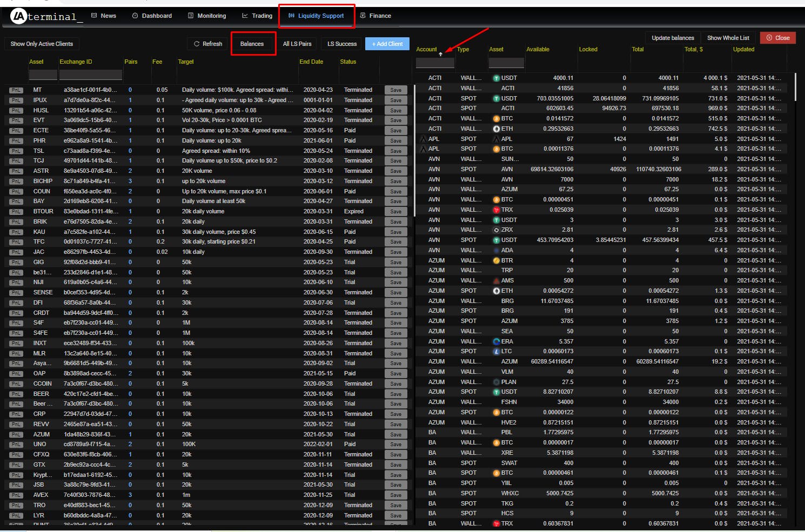The width and height of the screenshot is (805, 532).
Task: Open PnL for MT client
Action: tap(16, 90)
